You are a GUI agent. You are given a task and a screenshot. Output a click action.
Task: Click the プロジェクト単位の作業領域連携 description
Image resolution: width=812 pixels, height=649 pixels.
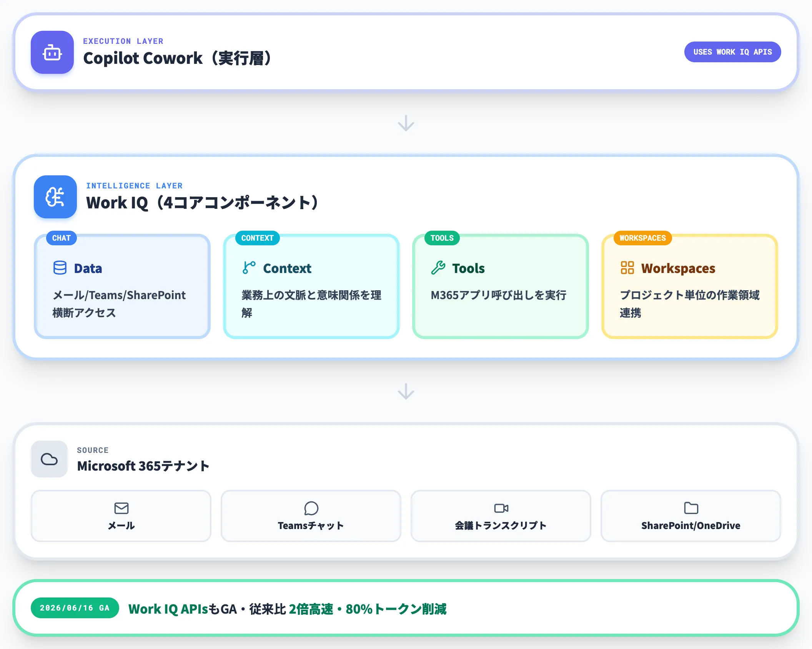pos(690,304)
